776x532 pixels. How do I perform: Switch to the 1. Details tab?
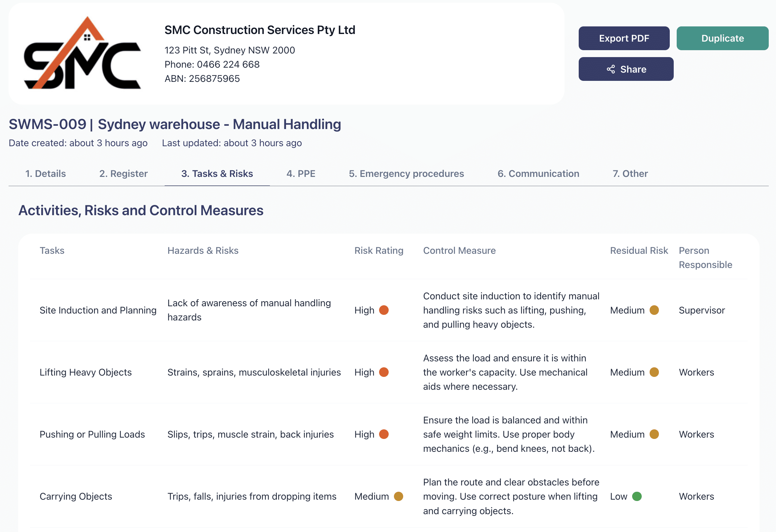(45, 173)
